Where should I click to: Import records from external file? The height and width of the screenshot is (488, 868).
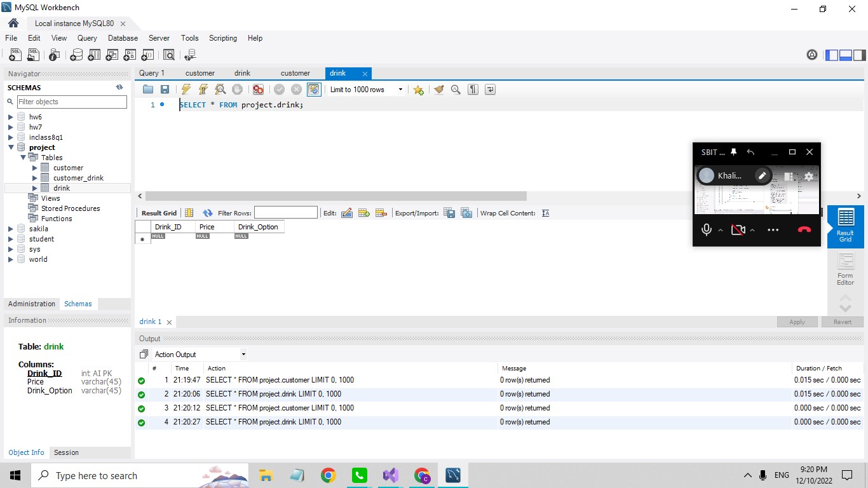(466, 213)
